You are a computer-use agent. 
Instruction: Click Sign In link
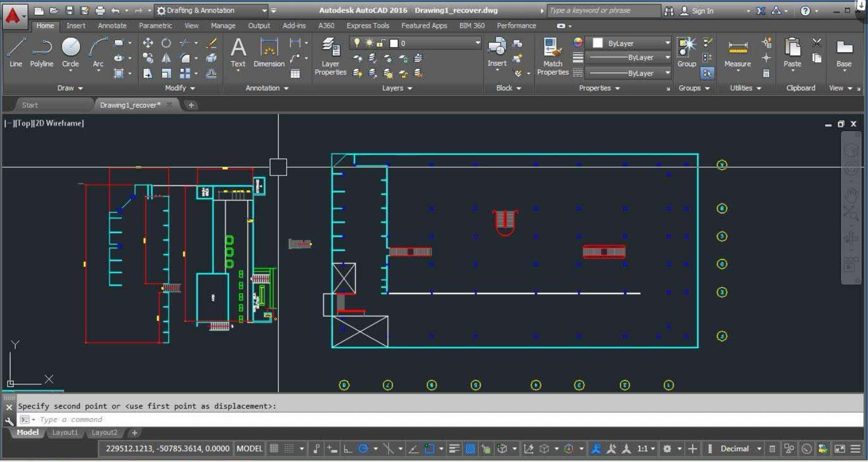click(702, 11)
